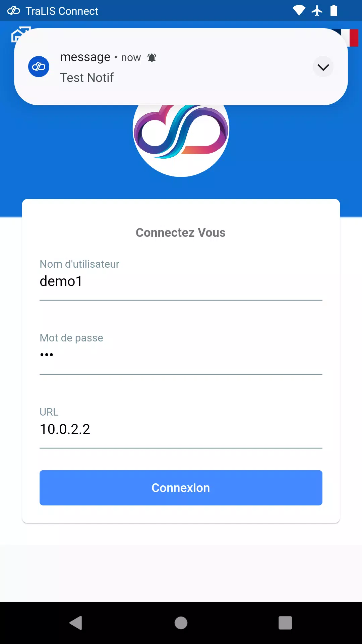
Task: Tap the 'message' notification title text
Action: pyautogui.click(x=85, y=57)
